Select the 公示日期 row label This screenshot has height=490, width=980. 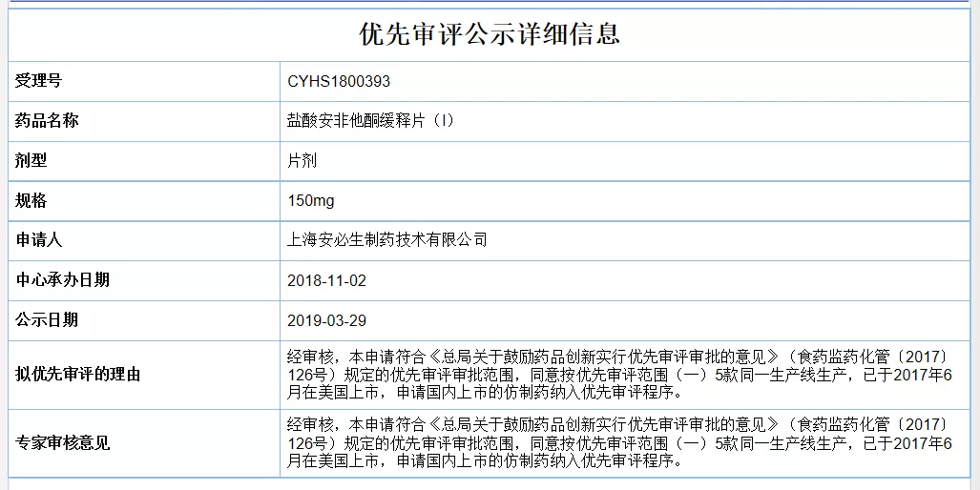click(x=47, y=320)
